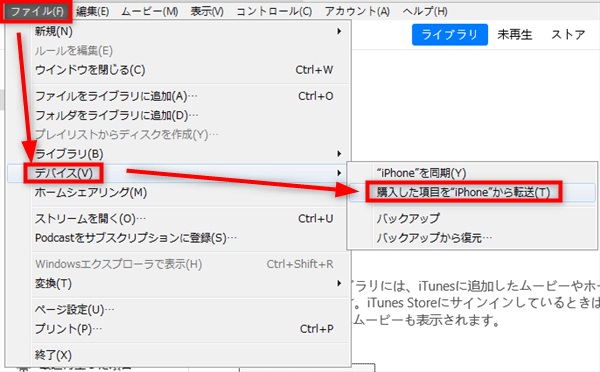Open the ファイル(F) menu

(x=36, y=11)
